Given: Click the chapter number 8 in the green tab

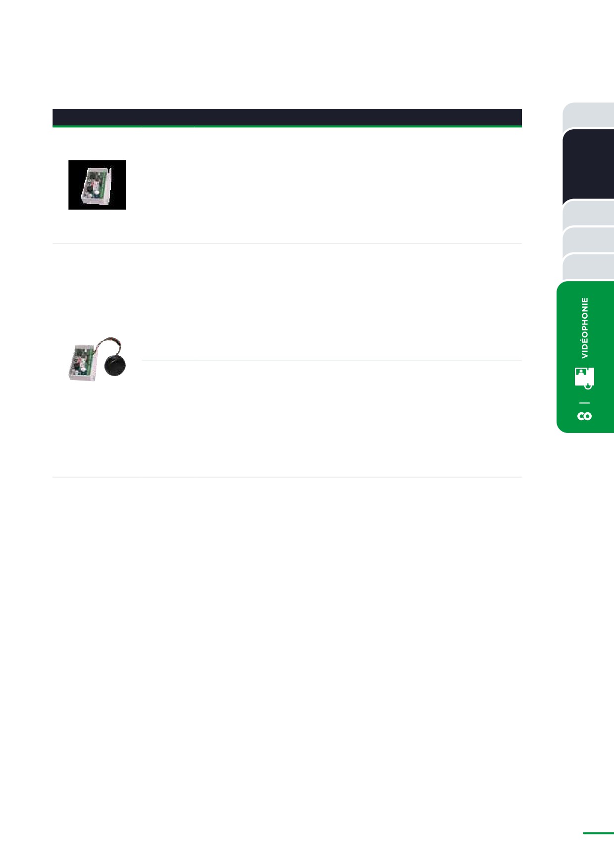Looking at the screenshot, I should coord(584,416).
